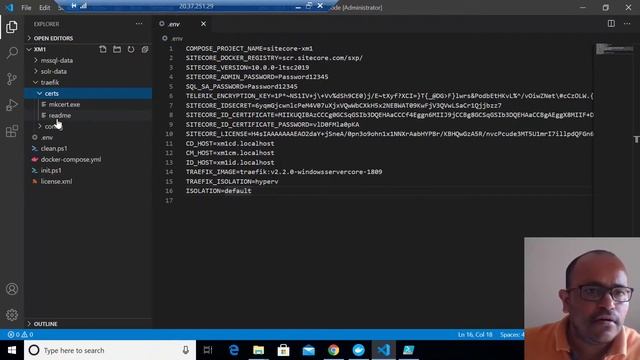Collapse the certs folder
The width and height of the screenshot is (640, 360).
point(51,93)
